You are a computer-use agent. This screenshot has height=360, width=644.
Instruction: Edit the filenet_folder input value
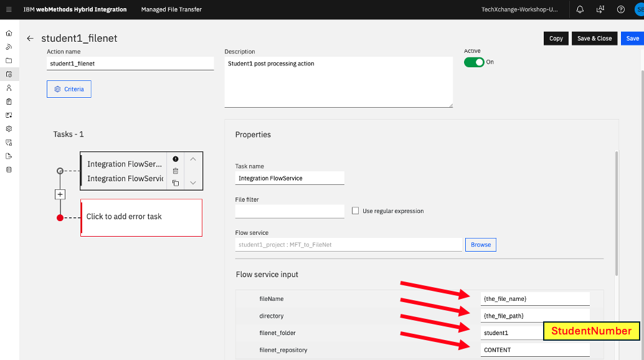(512, 333)
